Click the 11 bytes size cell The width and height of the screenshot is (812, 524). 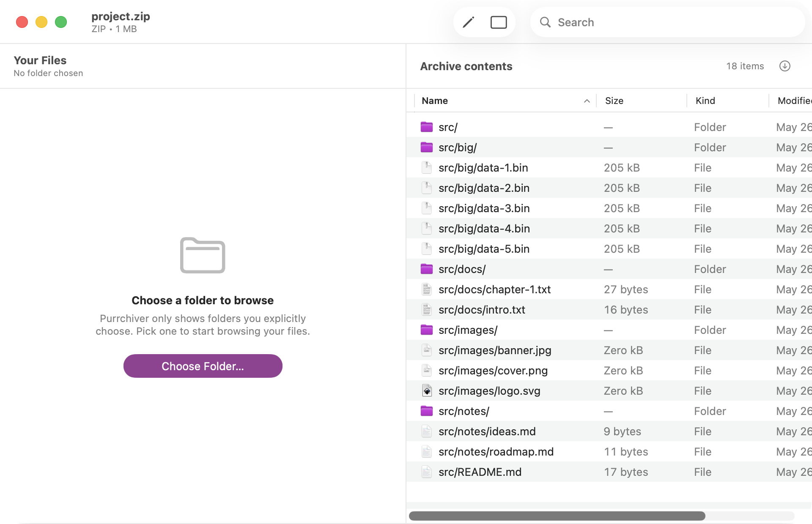[x=626, y=452]
